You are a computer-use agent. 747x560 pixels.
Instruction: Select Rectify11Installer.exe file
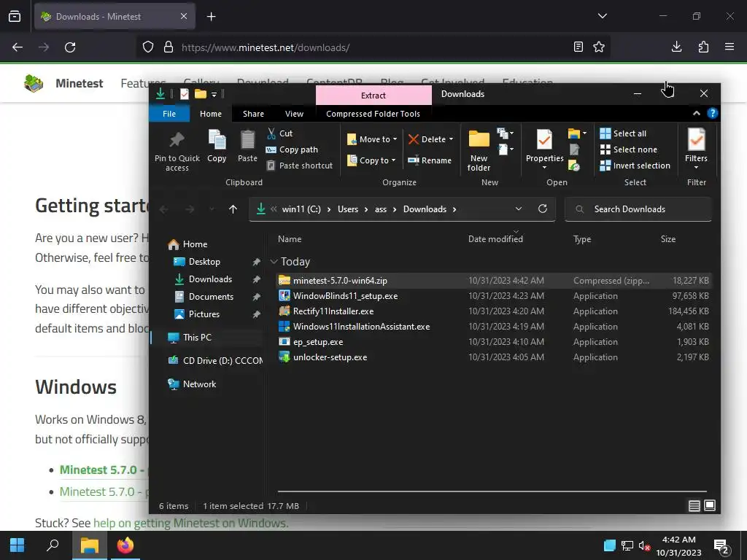pos(494,311)
